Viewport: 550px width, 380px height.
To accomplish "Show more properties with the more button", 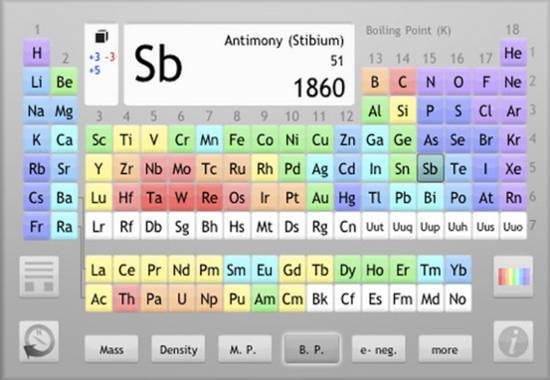I will coord(445,349).
